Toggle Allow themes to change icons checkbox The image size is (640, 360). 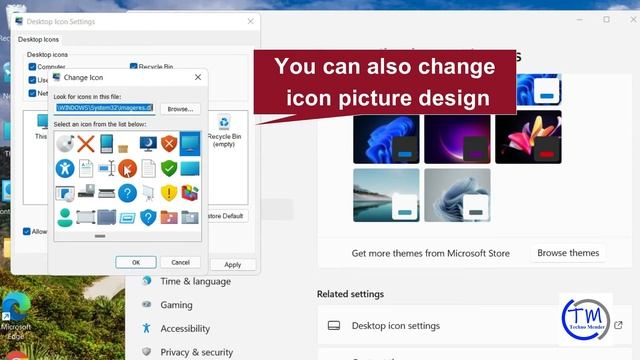(27, 231)
